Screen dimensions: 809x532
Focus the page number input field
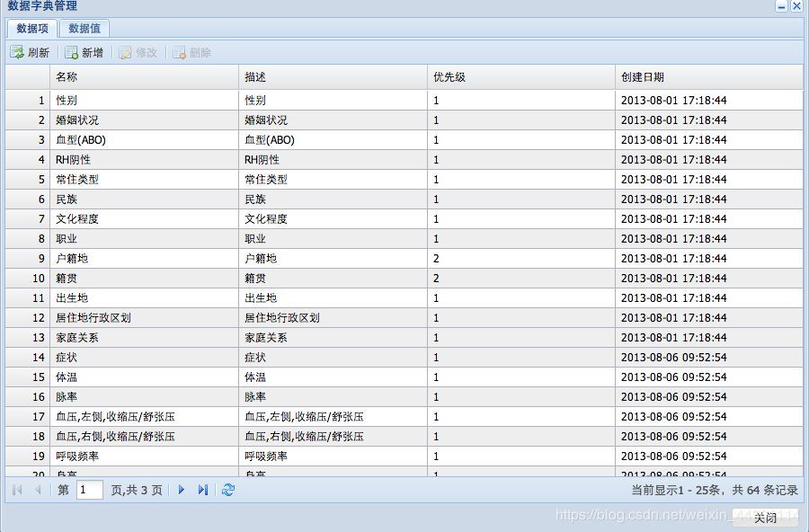pyautogui.click(x=90, y=490)
